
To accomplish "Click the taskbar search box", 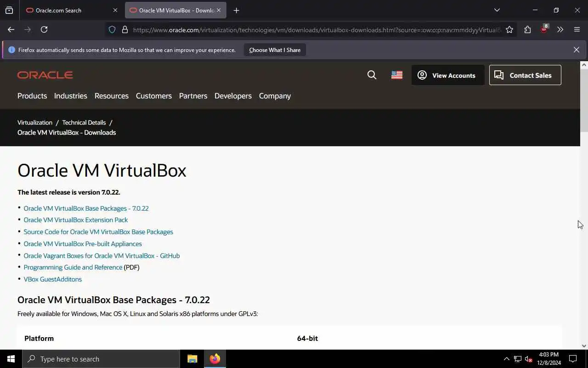I will click(x=101, y=359).
